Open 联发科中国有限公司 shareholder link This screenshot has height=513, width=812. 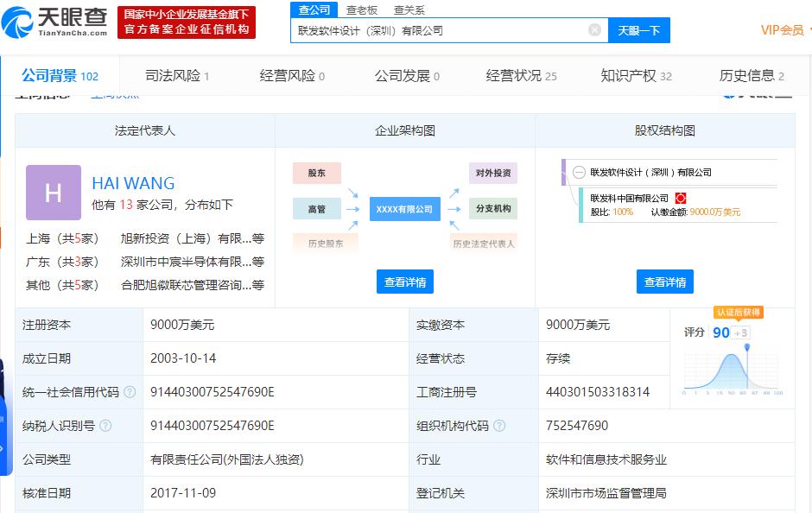coord(629,199)
